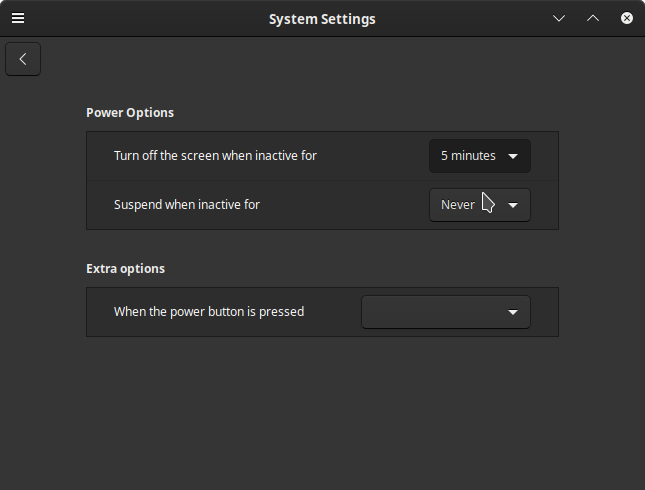Click the "Power Options" section heading
Image resolution: width=645 pixels, height=490 pixels.
(x=130, y=113)
